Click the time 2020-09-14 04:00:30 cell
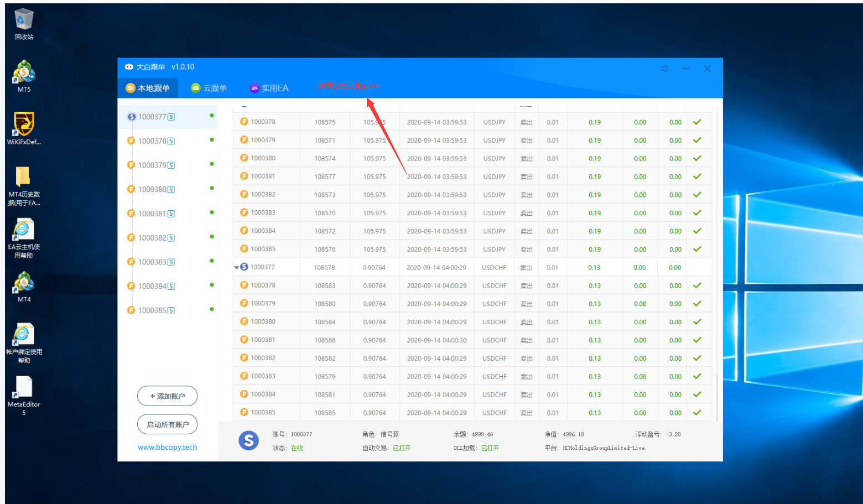863x504 pixels. [436, 340]
